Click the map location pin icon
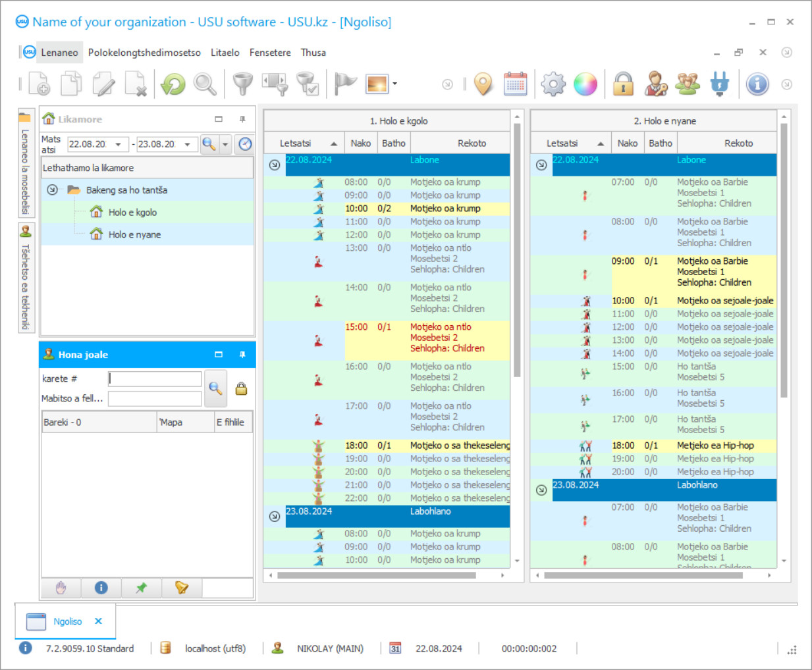This screenshot has height=670, width=812. [483, 84]
